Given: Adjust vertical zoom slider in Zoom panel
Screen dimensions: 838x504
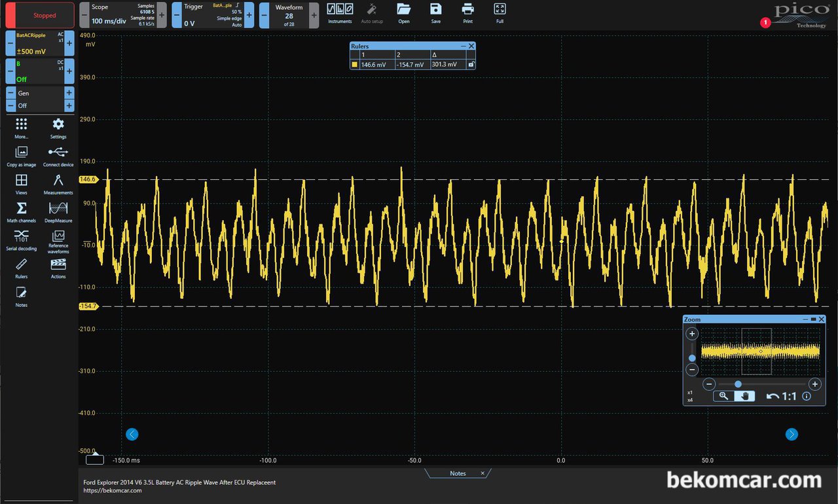Looking at the screenshot, I should pyautogui.click(x=692, y=358).
